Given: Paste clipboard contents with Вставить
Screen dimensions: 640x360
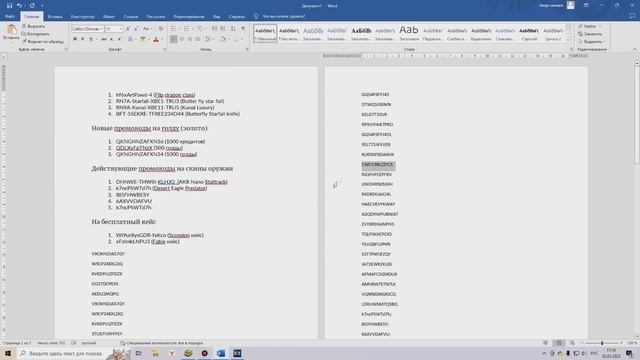Looking at the screenshot, I should click(x=11, y=33).
